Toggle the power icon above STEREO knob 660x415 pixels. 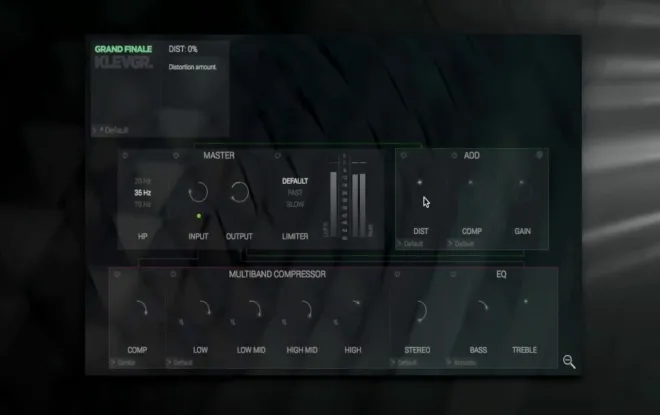coord(397,274)
